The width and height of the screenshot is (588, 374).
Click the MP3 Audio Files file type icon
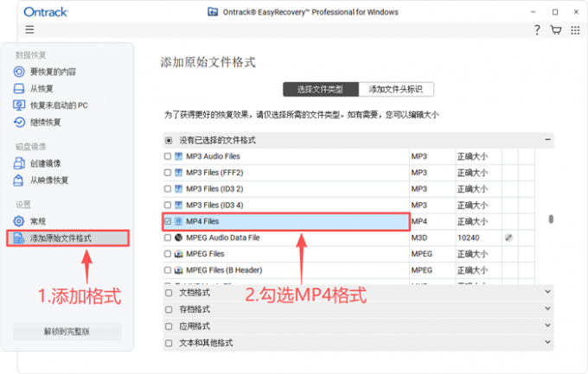tap(179, 156)
